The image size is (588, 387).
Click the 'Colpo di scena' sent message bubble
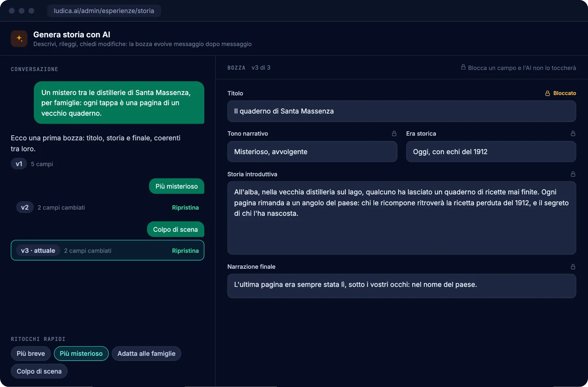click(x=175, y=230)
